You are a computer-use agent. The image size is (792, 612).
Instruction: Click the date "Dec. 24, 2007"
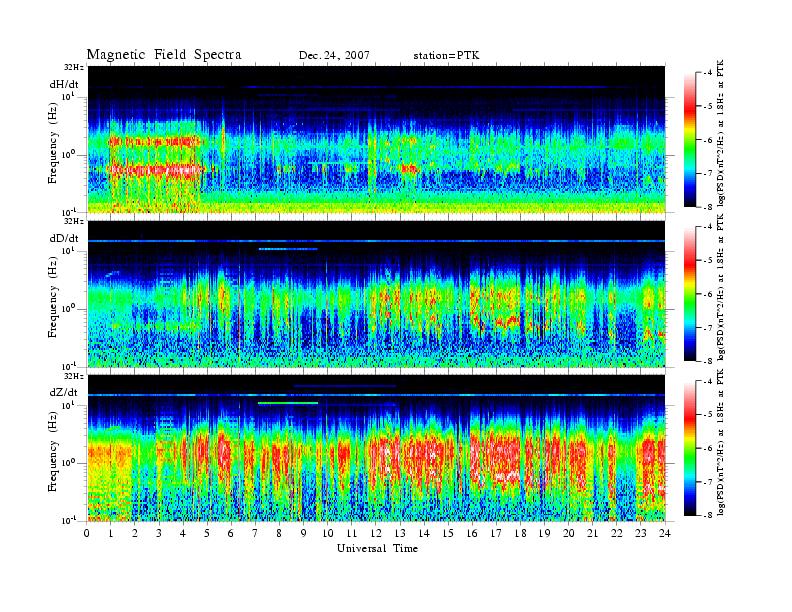pos(334,55)
